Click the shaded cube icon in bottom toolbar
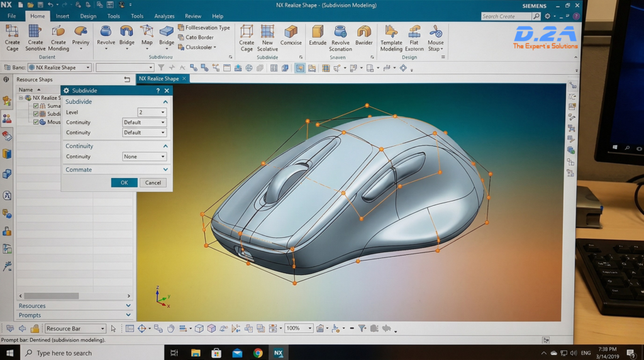This screenshot has height=360, width=644. coord(211,329)
